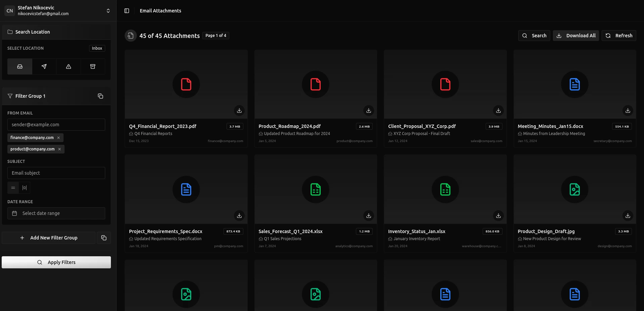The width and height of the screenshot is (644, 311).
Task: Open image icon of Product_Design_Draft.jpg
Action: coord(575,189)
